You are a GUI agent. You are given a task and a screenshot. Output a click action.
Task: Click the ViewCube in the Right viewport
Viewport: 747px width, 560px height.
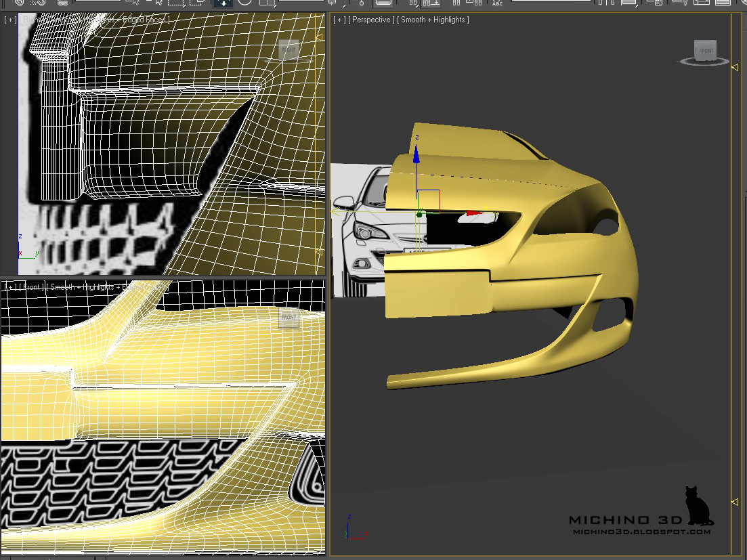click(x=289, y=51)
